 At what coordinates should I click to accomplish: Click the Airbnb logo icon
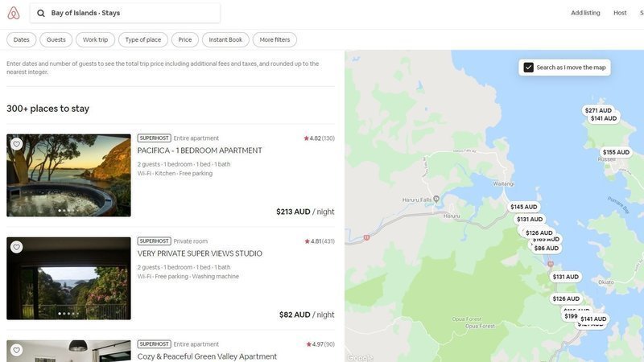(13, 13)
